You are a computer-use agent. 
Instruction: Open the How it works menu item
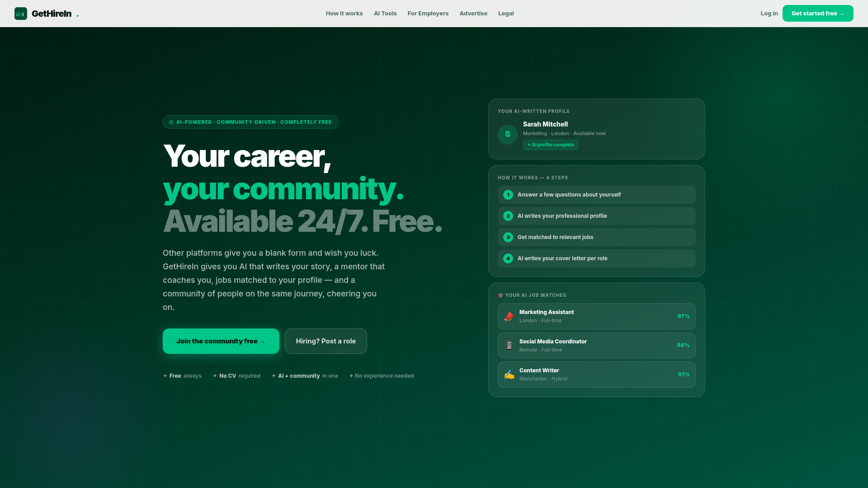344,14
